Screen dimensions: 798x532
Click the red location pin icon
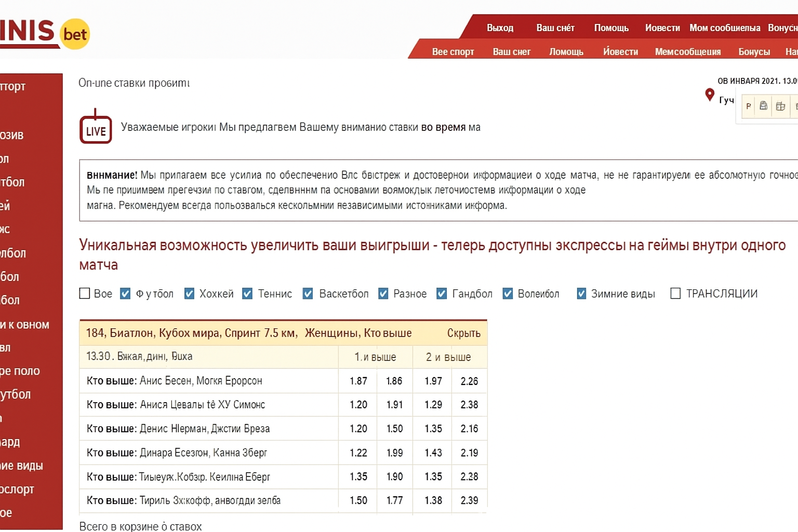709,95
